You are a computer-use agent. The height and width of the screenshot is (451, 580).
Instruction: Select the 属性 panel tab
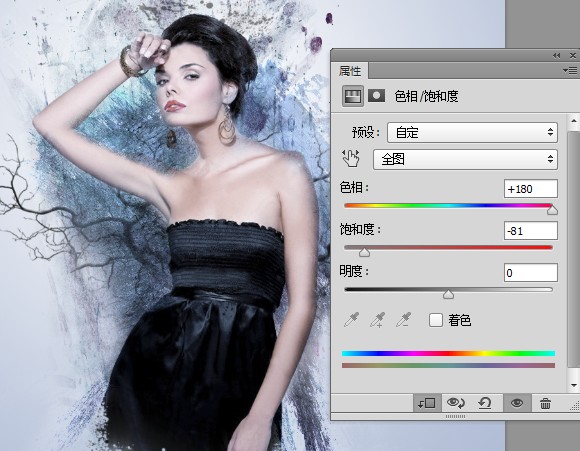tap(350, 71)
